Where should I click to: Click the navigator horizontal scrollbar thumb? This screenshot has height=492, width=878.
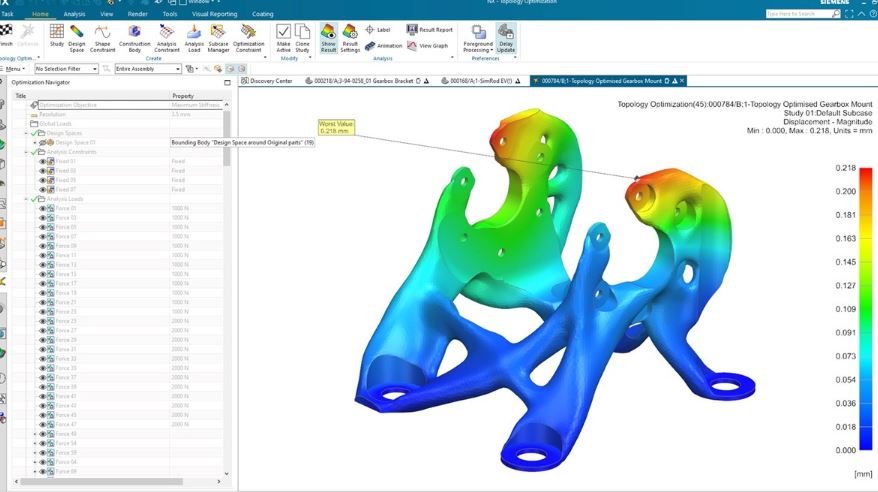click(x=101, y=481)
